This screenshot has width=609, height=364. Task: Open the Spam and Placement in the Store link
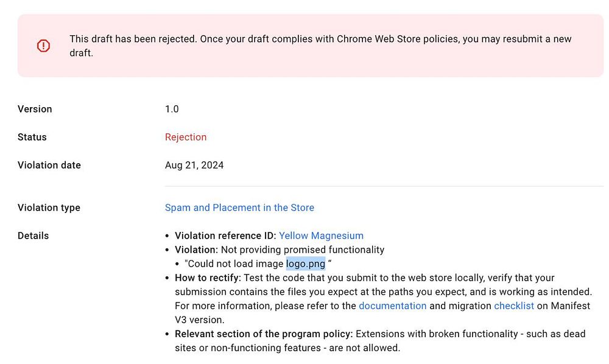pos(239,208)
